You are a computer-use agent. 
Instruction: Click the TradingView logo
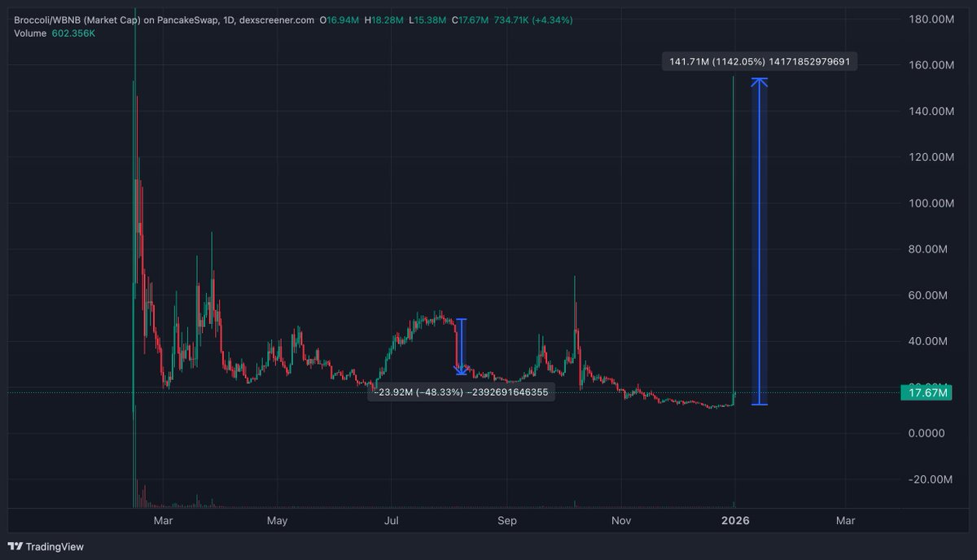click(46, 546)
